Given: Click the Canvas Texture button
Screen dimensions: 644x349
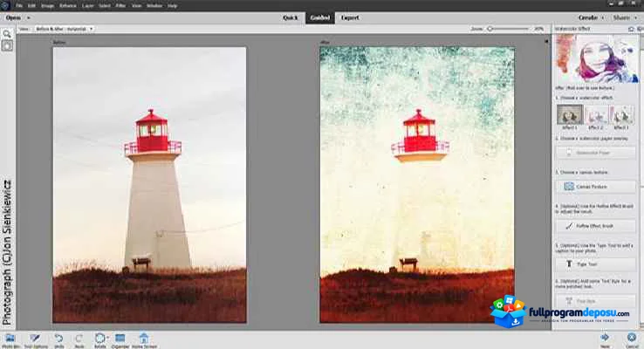Looking at the screenshot, I should [595, 187].
